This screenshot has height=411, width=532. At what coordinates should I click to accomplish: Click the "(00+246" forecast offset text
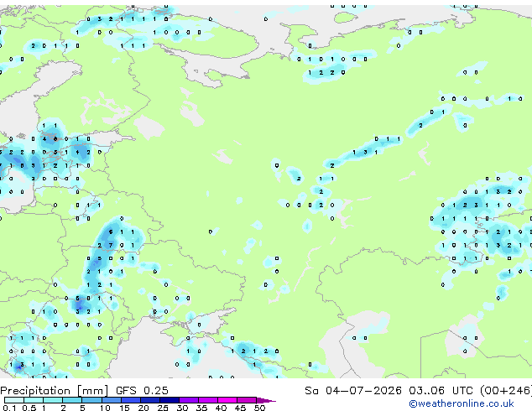(x=505, y=391)
